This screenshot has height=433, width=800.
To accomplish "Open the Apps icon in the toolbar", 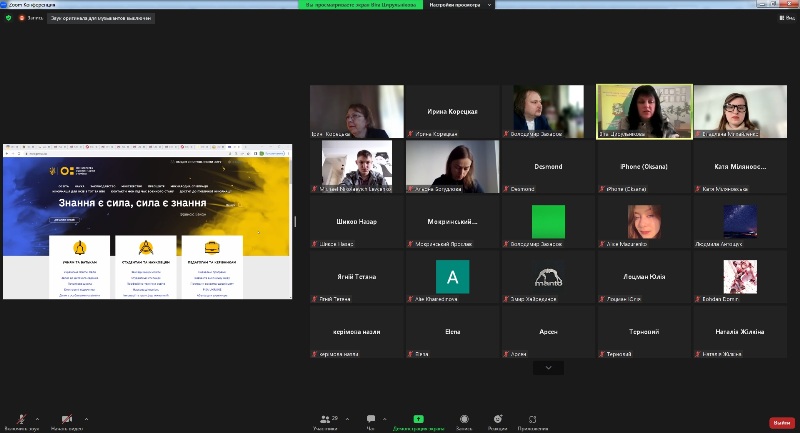I will (532, 420).
